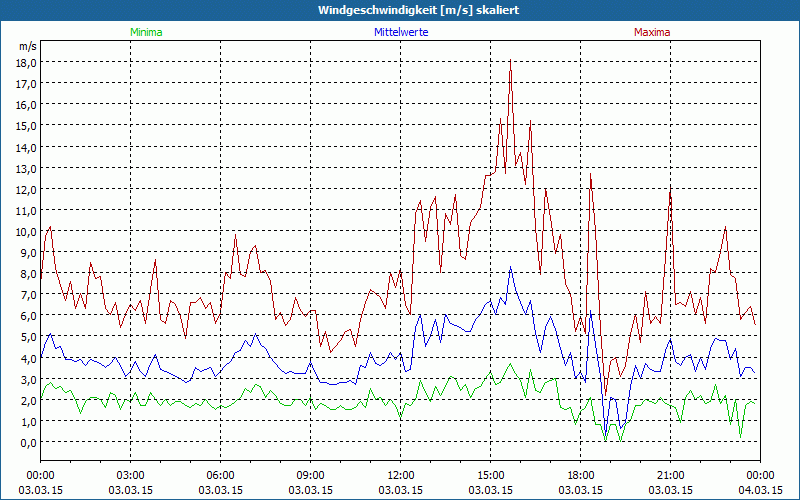
Task: Select the 10,0 y-axis tick label
Action: [24, 231]
